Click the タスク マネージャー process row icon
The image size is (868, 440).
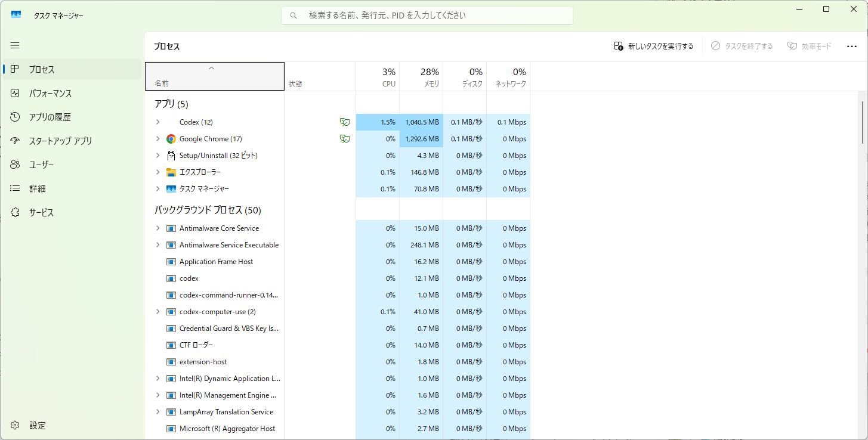(171, 189)
